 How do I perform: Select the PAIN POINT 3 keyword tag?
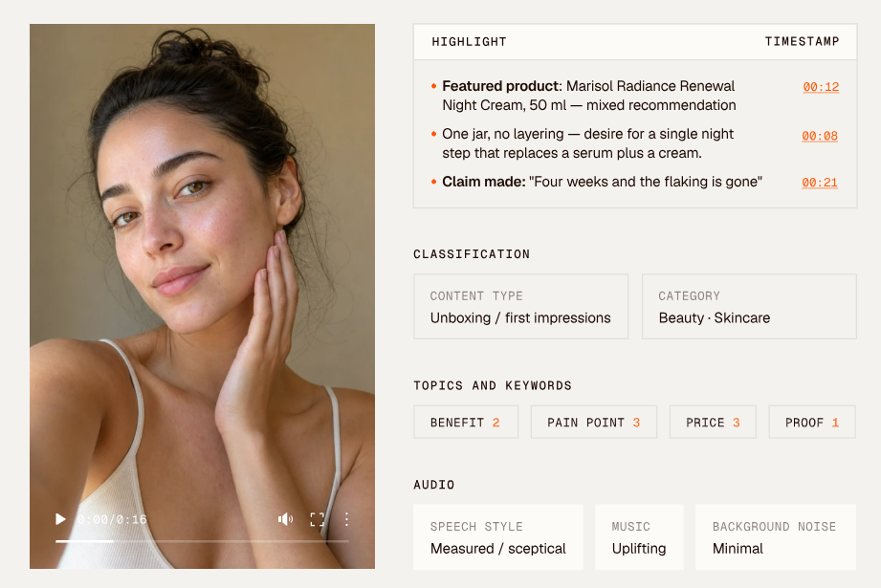point(594,423)
